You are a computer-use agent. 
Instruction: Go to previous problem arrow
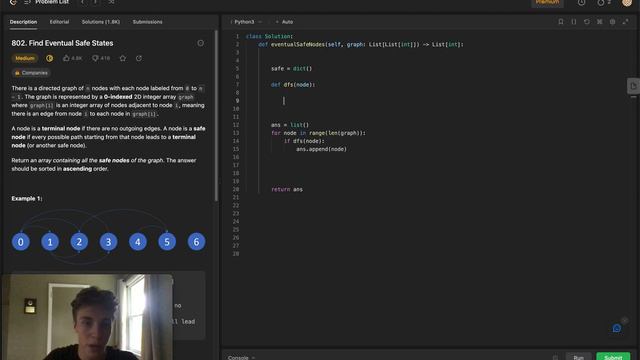[82, 2]
